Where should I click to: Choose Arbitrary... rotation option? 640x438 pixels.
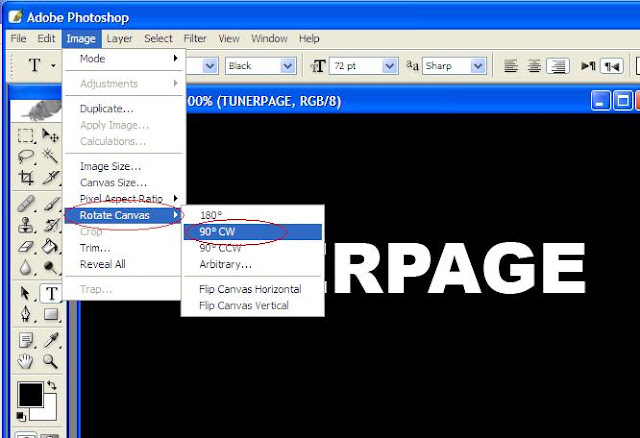pos(253,265)
